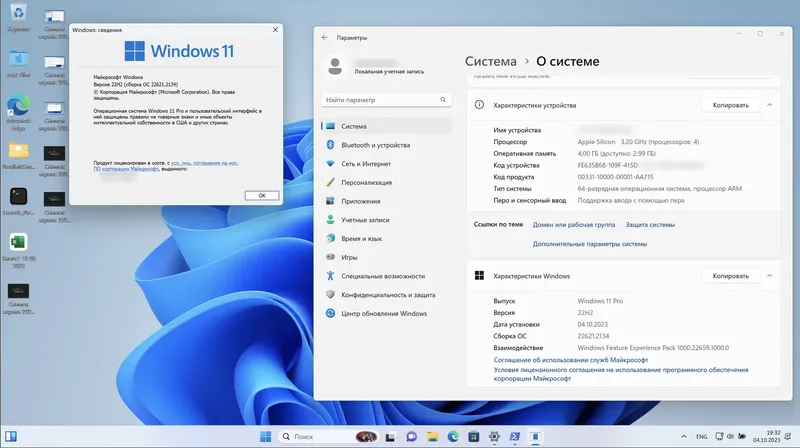The height and width of the screenshot is (448, 800).
Task: Open clock and date 19:32 in tray
Action: point(767,436)
